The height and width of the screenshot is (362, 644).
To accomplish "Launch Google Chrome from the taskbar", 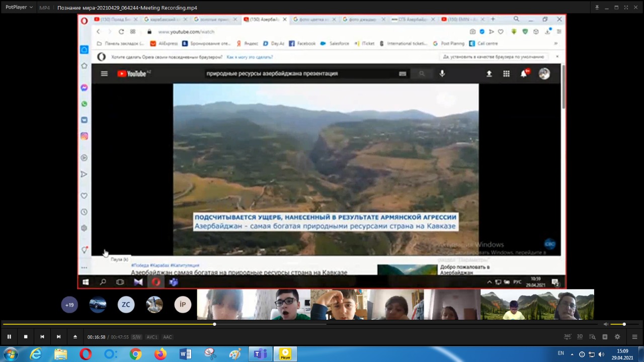I will (135, 354).
